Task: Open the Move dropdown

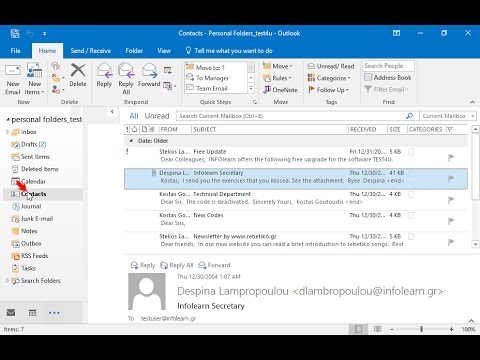Action: (x=277, y=66)
